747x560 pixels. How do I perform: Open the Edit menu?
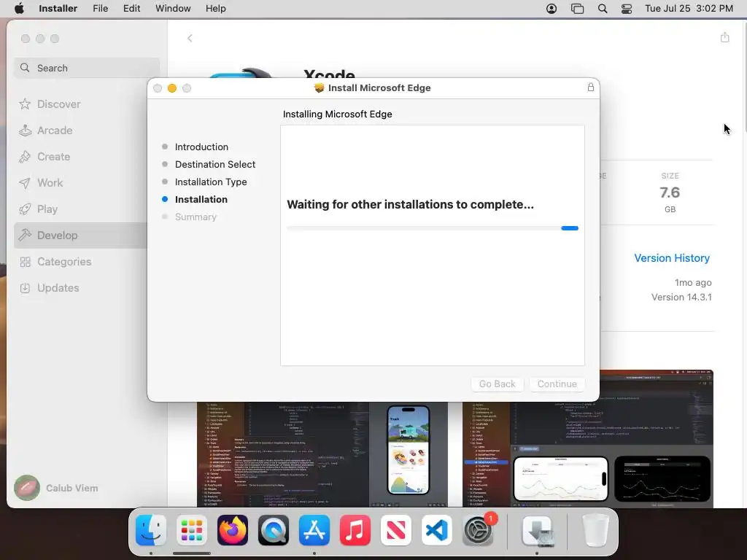coord(131,9)
